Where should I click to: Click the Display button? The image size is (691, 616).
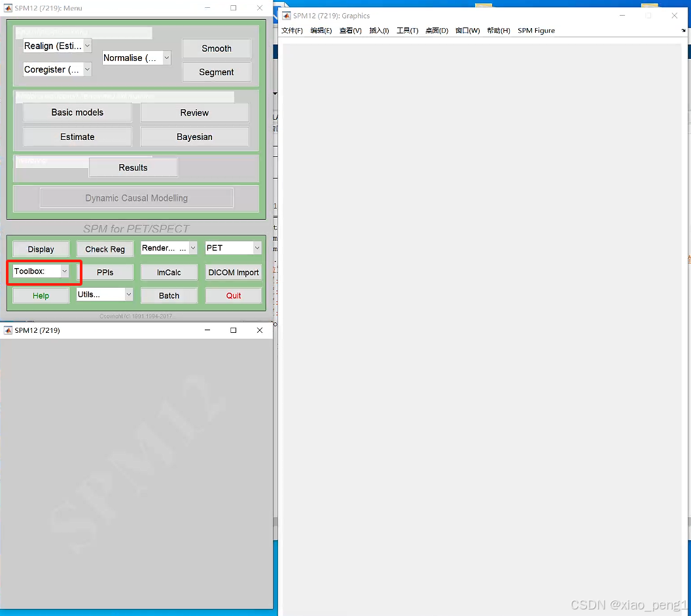tap(41, 249)
